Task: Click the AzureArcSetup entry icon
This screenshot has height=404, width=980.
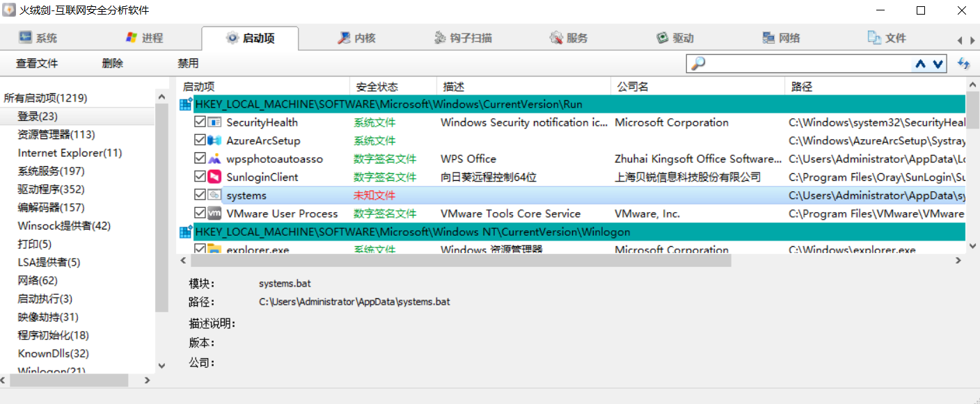Action: click(214, 140)
